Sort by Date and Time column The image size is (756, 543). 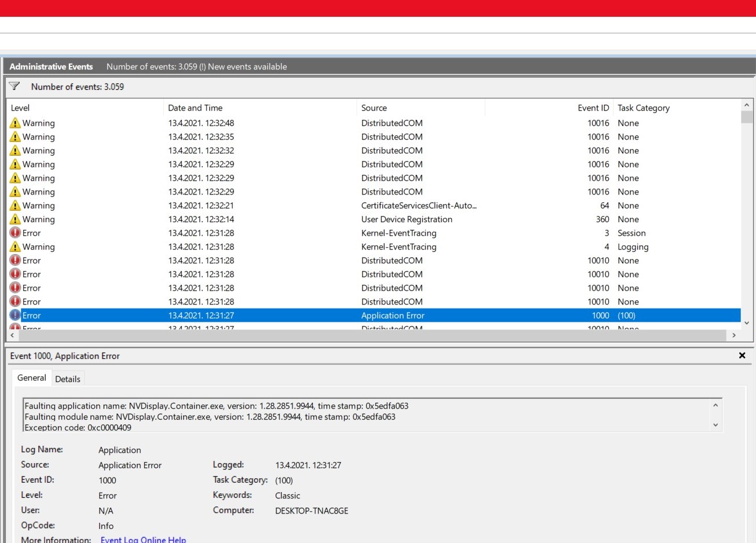195,108
